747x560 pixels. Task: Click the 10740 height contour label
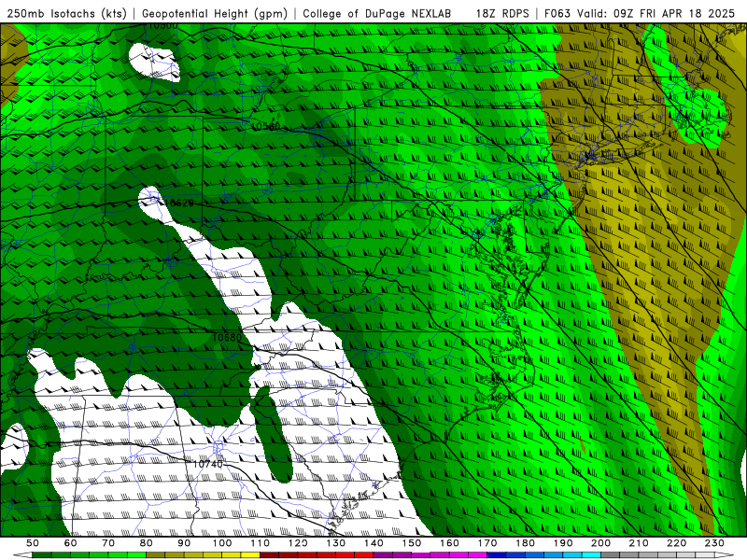(207, 463)
